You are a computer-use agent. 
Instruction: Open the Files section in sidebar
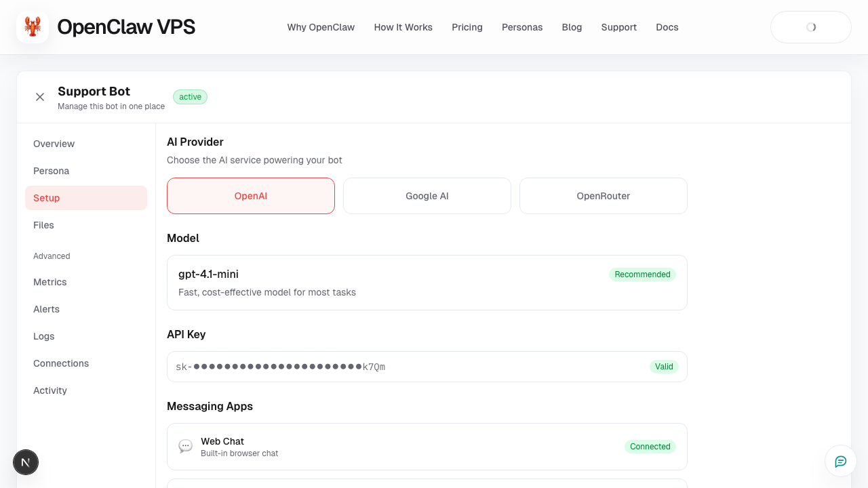[x=43, y=225]
